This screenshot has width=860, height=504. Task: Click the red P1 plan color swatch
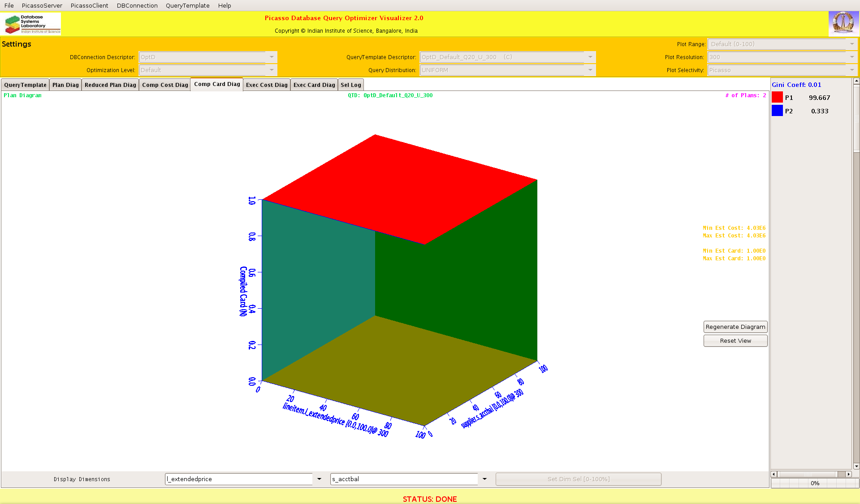[777, 98]
